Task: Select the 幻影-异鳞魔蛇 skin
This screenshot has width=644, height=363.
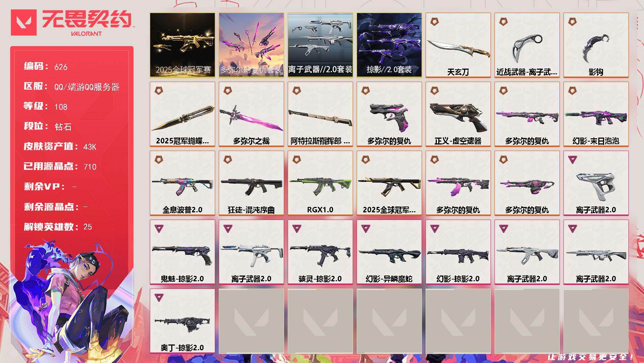Action: 389,252
